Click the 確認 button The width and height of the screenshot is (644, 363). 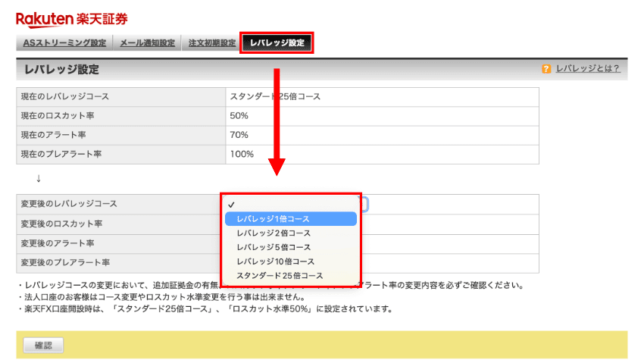pyautogui.click(x=43, y=346)
